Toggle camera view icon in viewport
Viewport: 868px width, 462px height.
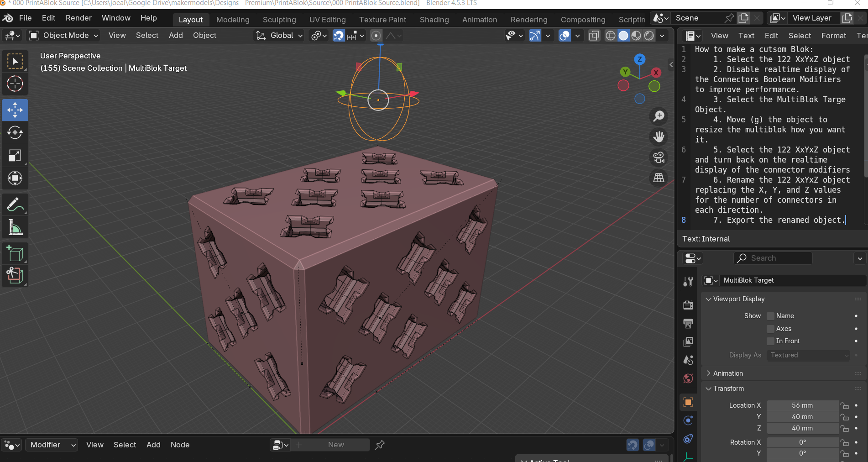pos(659,157)
